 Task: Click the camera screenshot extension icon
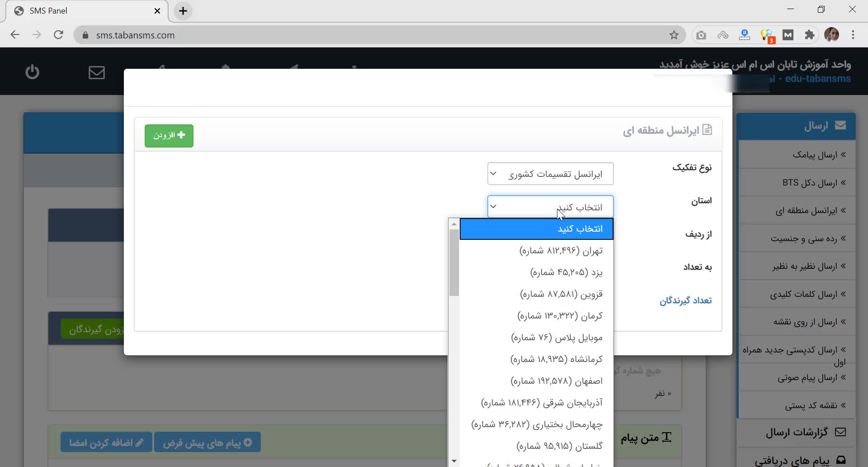pos(701,35)
